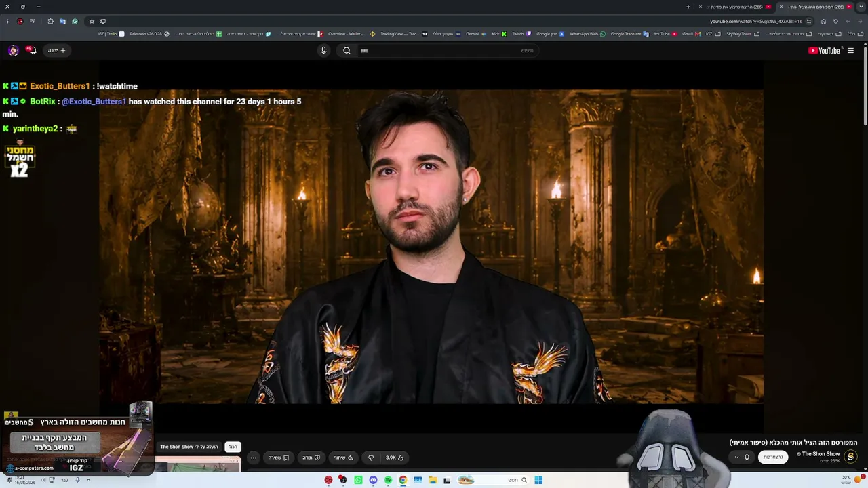
Task: Open the Kick bookmark
Action: 498,34
